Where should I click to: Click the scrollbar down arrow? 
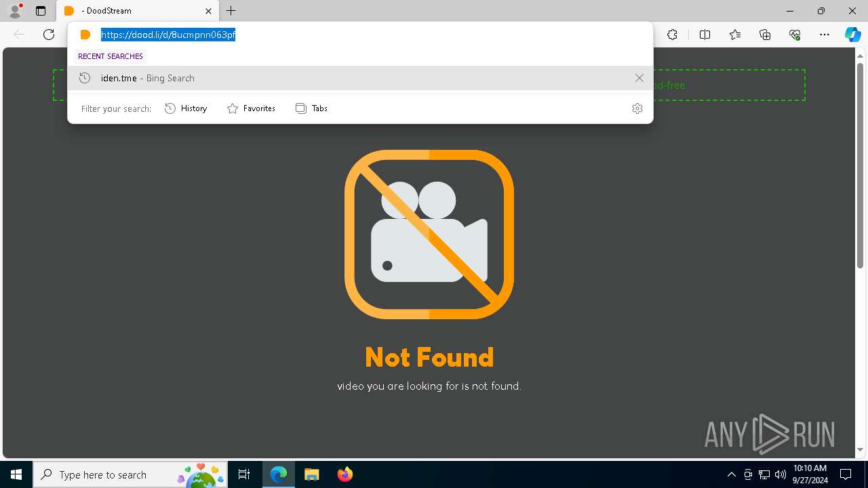click(x=860, y=449)
